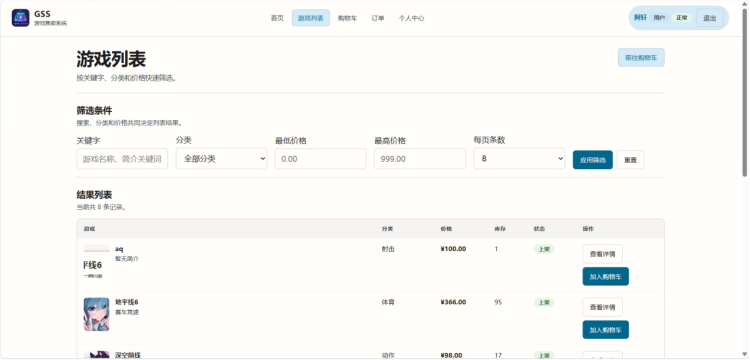Open 个人中心 in navigation

[411, 18]
